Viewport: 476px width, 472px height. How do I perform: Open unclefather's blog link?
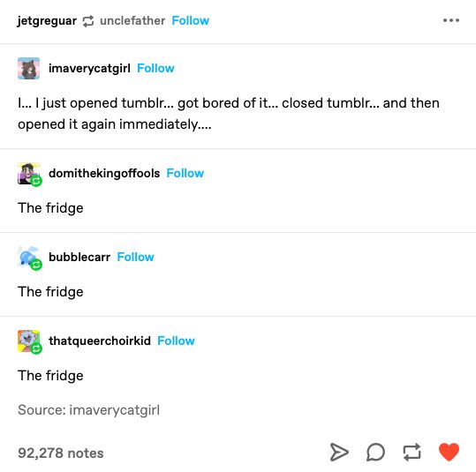click(x=132, y=20)
